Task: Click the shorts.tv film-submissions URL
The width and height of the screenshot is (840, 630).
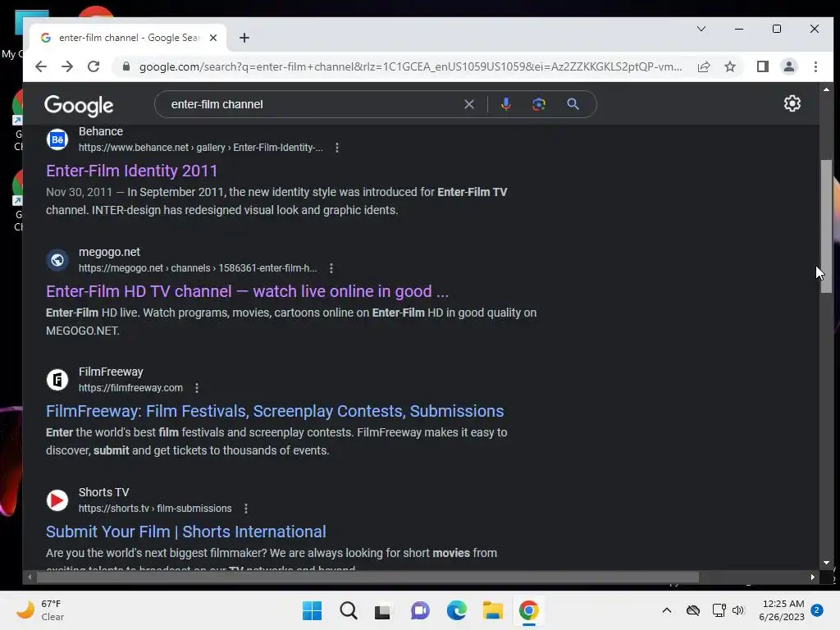Action: pos(155,509)
